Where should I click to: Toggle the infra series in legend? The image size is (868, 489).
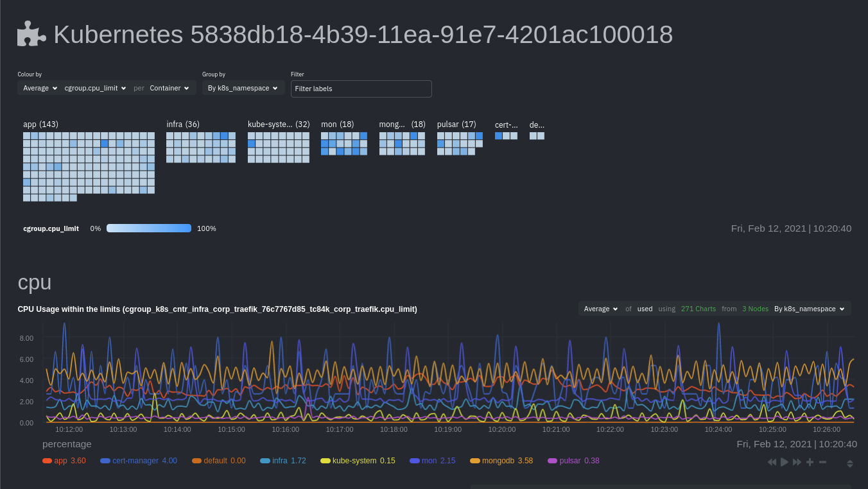283,461
